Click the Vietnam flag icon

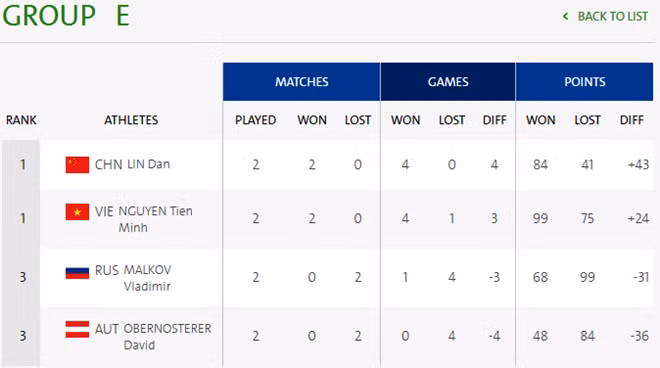coord(77,212)
